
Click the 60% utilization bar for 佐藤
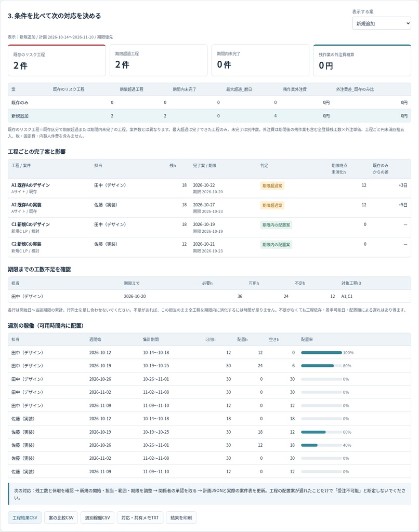tap(321, 432)
